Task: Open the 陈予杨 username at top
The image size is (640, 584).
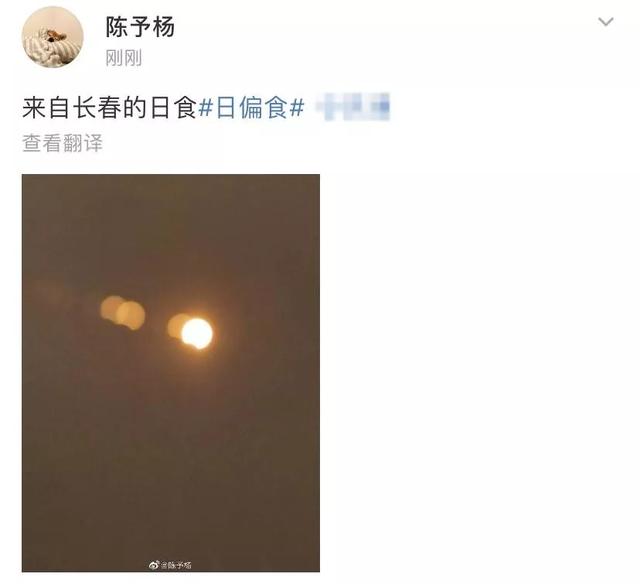Action: [140, 27]
